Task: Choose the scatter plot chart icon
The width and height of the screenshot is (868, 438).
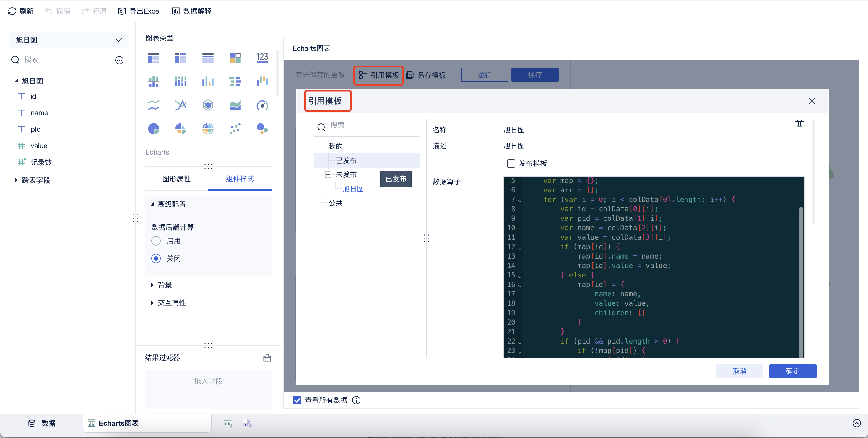Action: (235, 129)
